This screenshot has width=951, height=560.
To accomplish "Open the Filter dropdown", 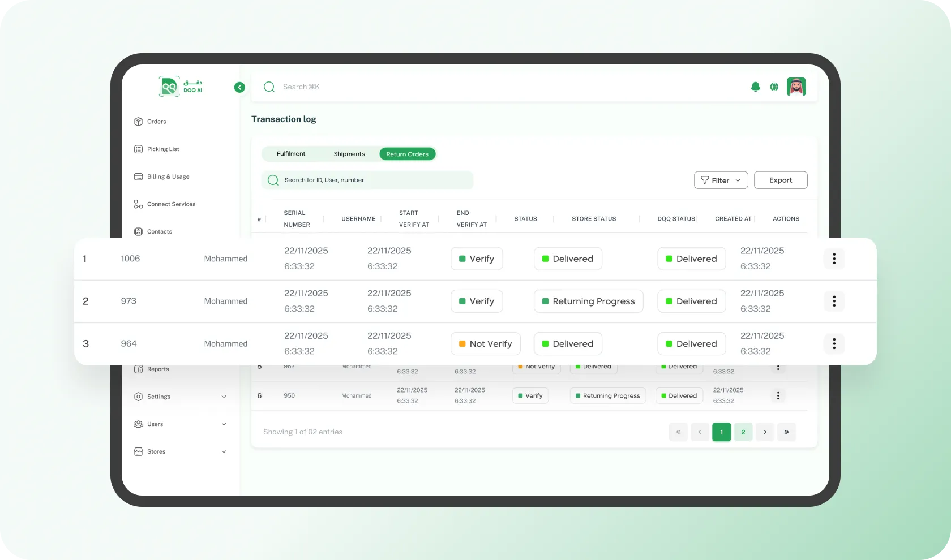I will (721, 180).
